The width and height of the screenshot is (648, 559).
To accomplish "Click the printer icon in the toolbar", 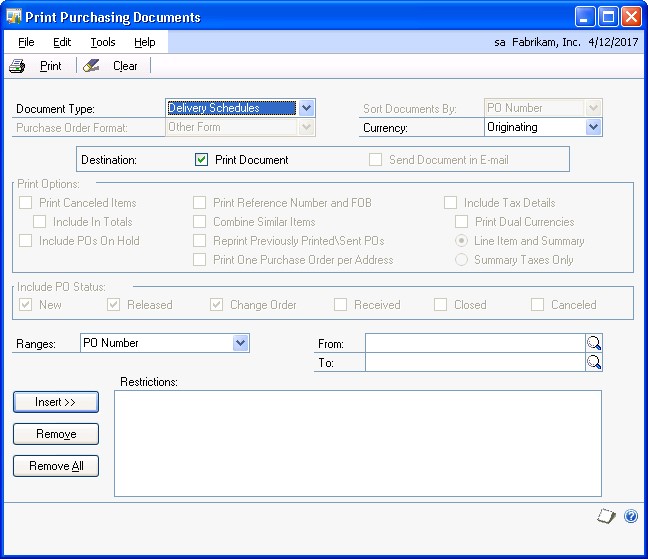I will tap(17, 66).
